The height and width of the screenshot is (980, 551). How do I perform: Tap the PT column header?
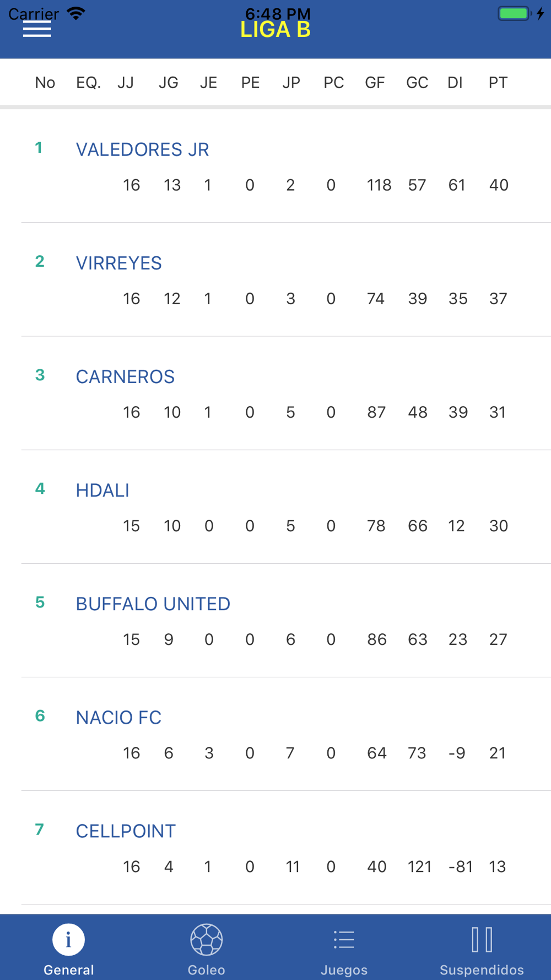(498, 83)
